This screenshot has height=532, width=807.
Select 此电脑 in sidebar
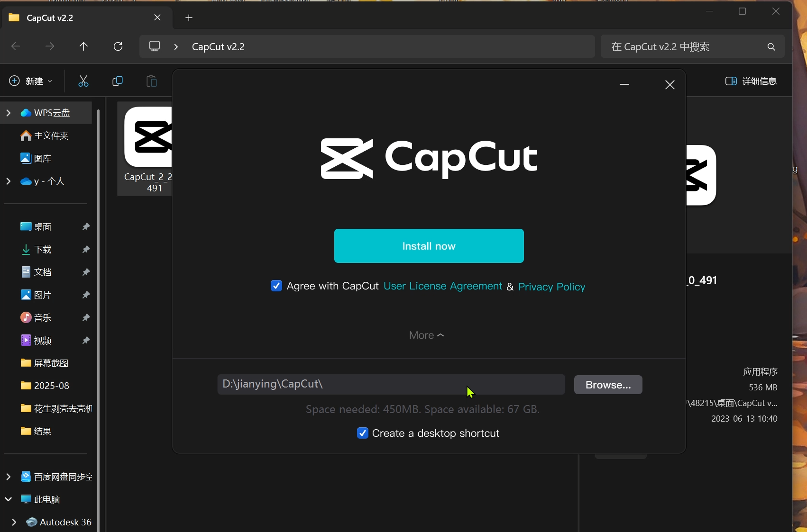point(40,499)
